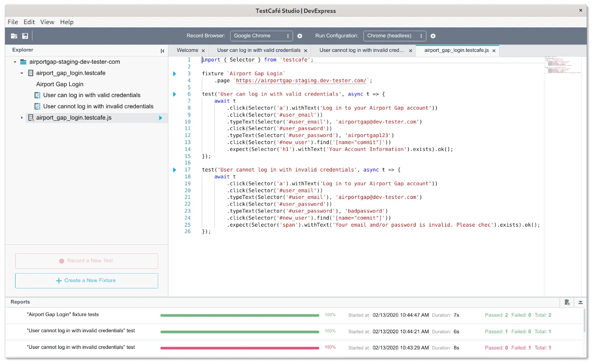Expand the airport_gap_login.testcafe.js node
The height and width of the screenshot is (364, 593).
click(x=22, y=118)
